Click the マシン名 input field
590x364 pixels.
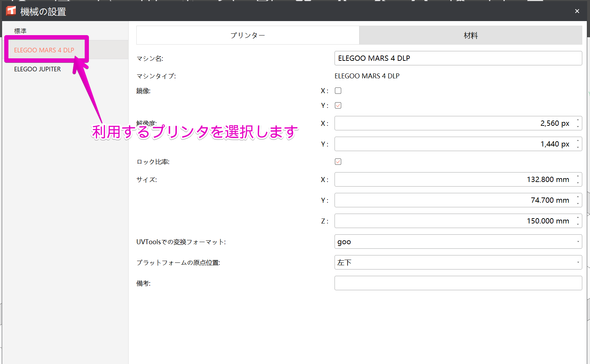[x=458, y=58]
